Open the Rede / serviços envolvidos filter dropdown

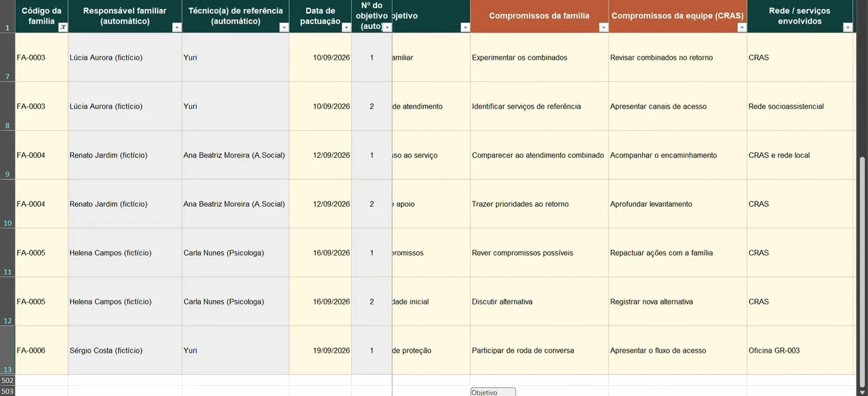848,28
